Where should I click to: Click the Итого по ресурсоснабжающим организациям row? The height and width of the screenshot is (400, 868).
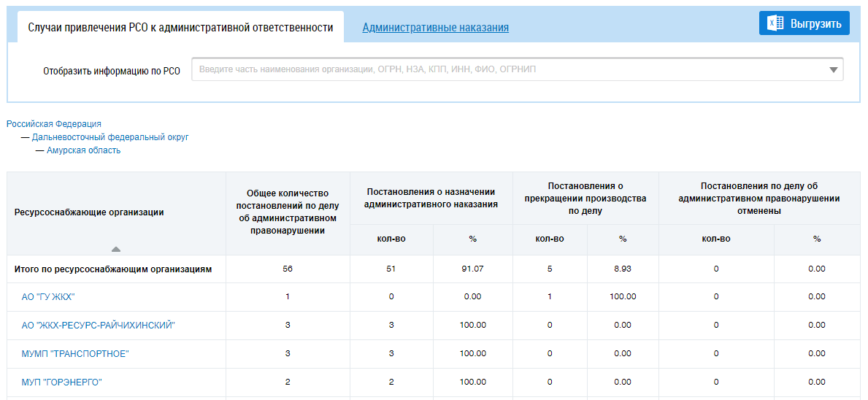pyautogui.click(x=113, y=269)
